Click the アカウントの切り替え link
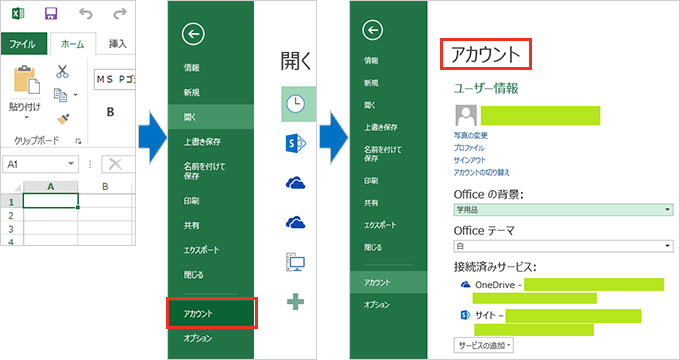 click(x=481, y=172)
